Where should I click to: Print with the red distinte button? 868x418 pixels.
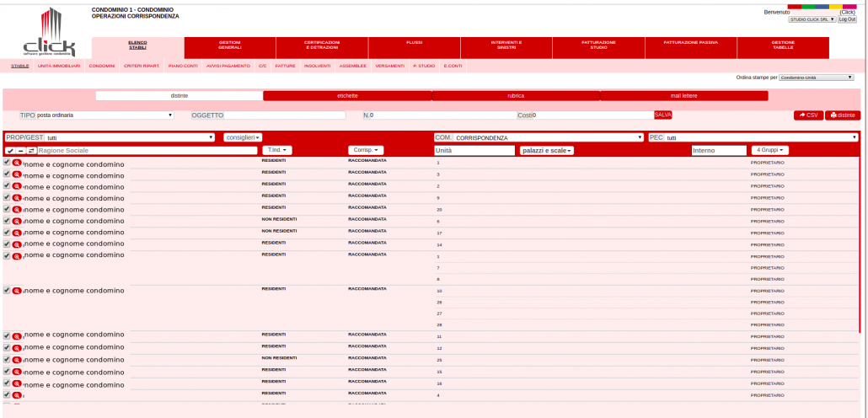[x=843, y=115]
